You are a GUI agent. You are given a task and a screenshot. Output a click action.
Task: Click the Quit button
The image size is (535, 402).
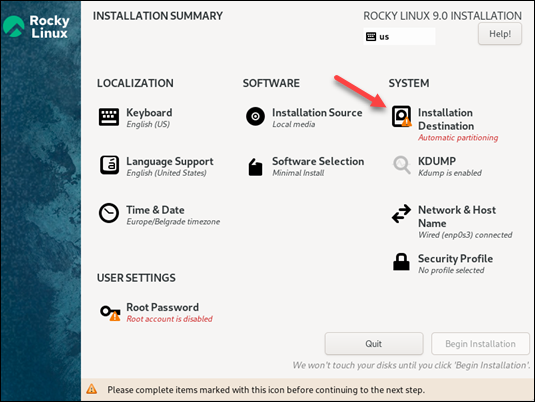point(374,344)
